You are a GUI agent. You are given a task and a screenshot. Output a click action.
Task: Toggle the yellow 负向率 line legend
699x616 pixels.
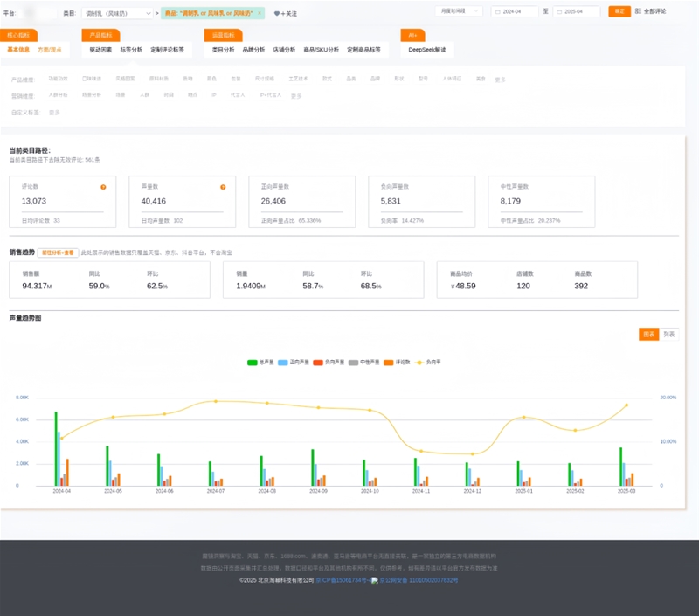427,363
